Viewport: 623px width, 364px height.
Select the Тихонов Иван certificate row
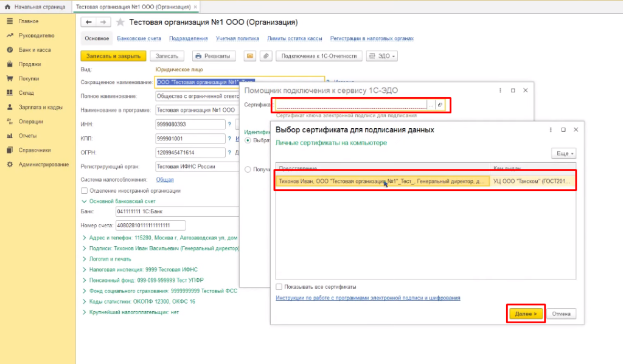coord(425,181)
